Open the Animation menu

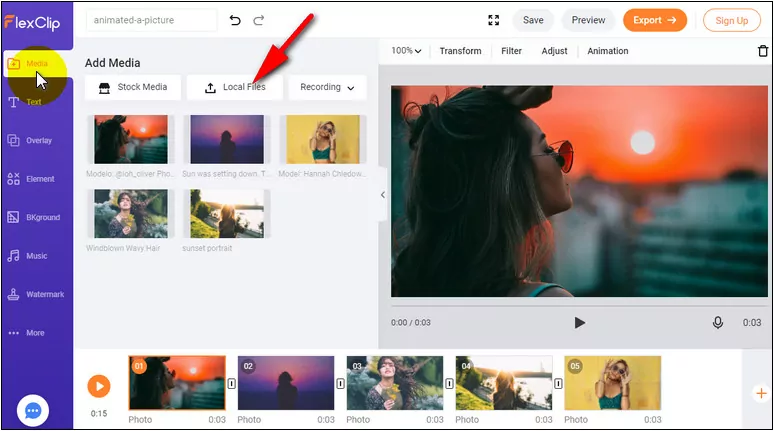click(x=608, y=51)
